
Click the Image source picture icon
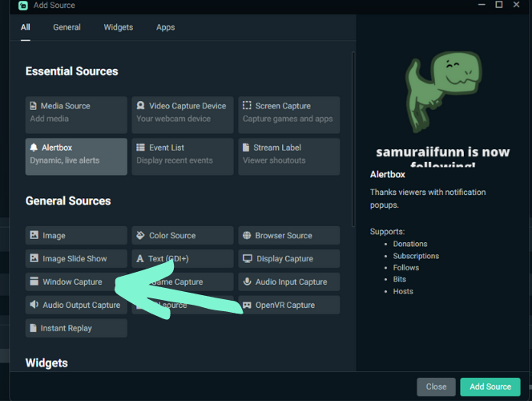[34, 235]
